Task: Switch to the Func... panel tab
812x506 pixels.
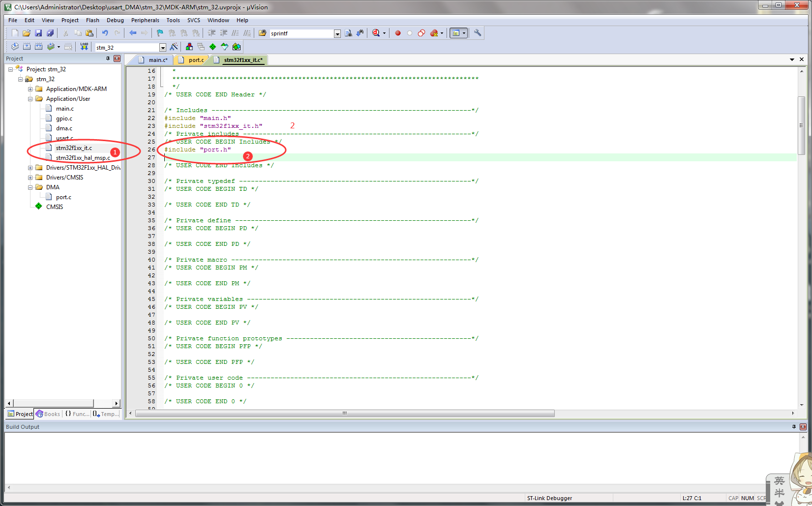Action: click(77, 414)
